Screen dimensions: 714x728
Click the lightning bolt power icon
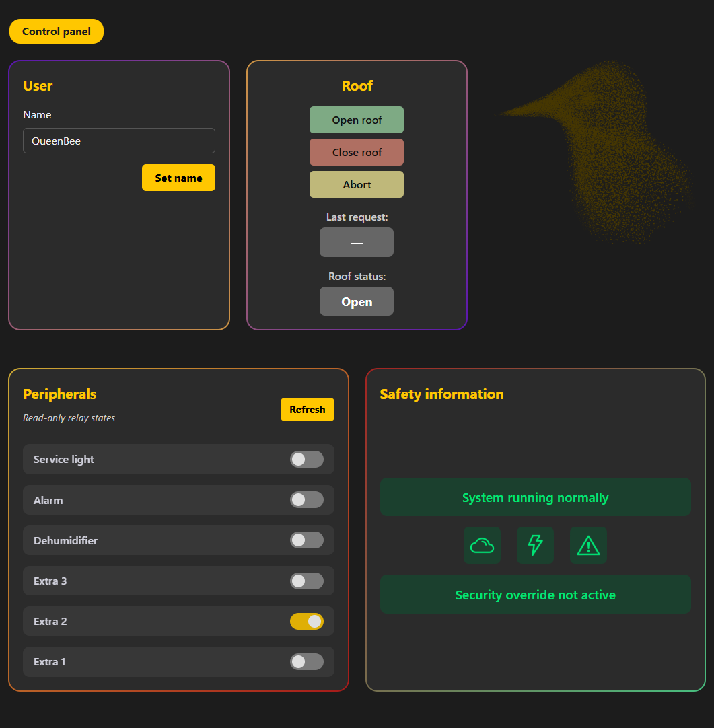535,545
